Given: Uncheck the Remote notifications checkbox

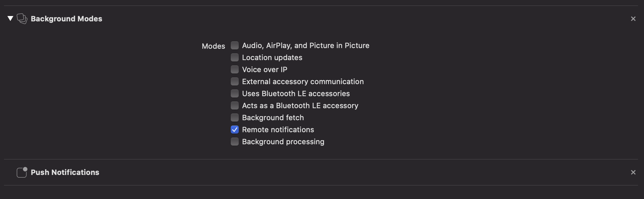Looking at the screenshot, I should [235, 130].
